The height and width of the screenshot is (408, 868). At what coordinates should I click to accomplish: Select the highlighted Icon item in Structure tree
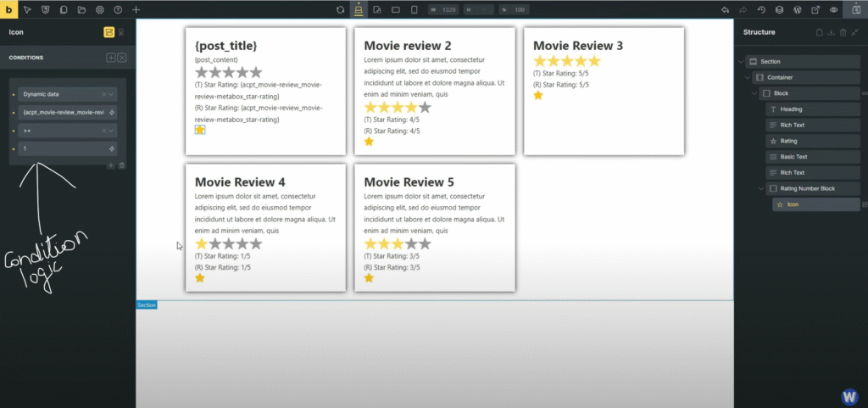click(x=816, y=204)
